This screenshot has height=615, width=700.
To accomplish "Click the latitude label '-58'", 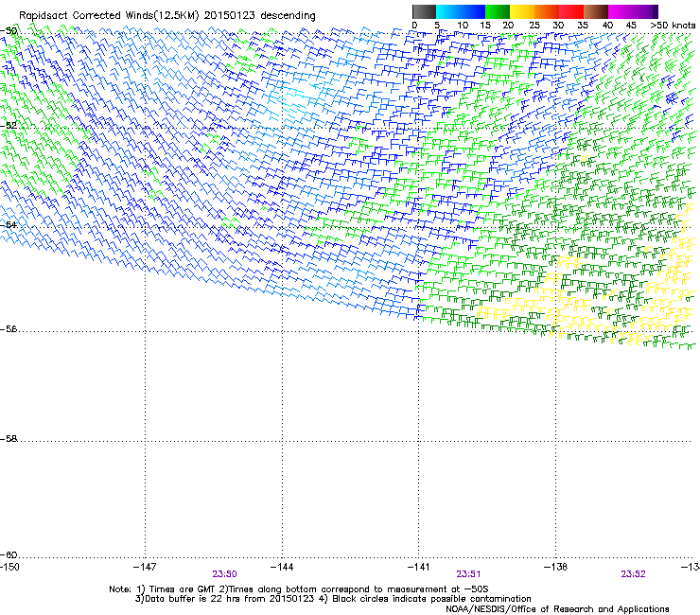I will pos(9,439).
